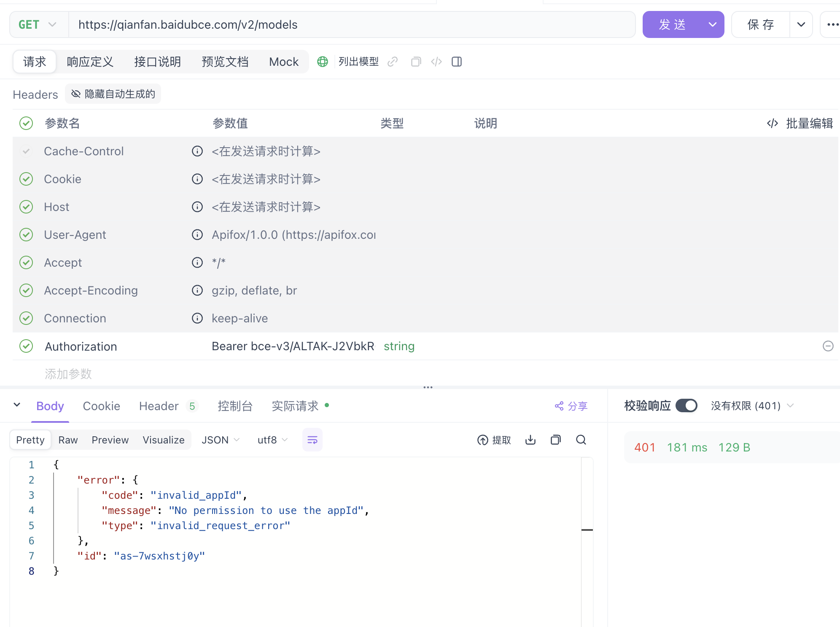
Task: Open the 控制台 response tab
Action: pos(235,406)
